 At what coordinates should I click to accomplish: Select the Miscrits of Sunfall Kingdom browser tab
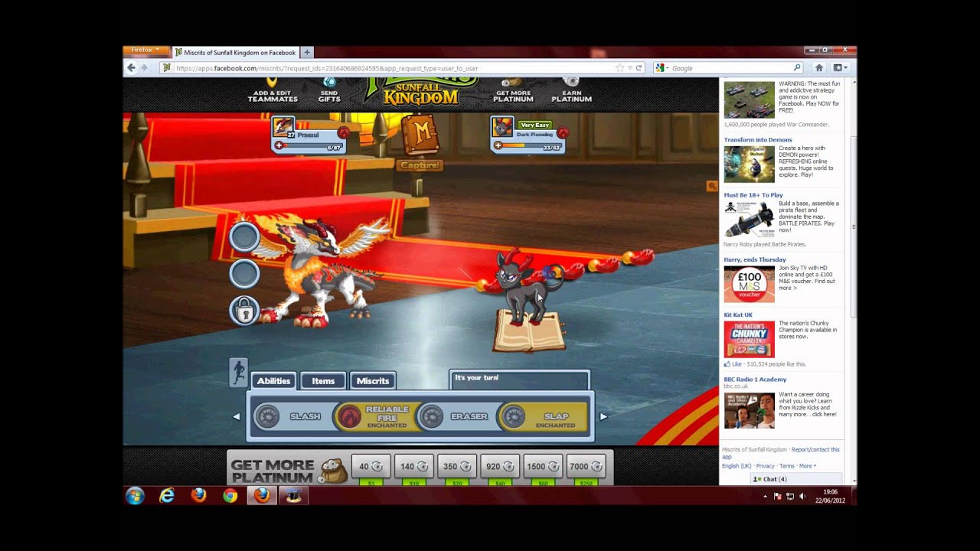coord(236,53)
